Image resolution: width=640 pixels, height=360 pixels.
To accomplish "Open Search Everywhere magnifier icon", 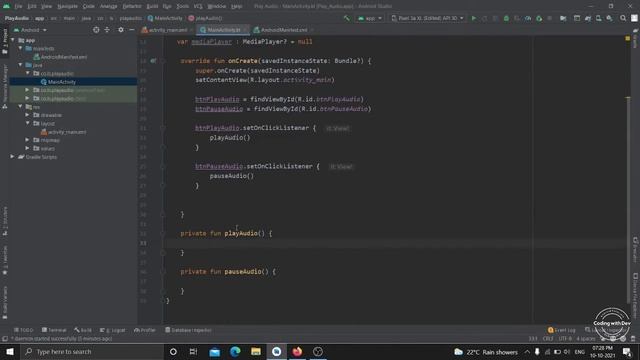I will coord(623,18).
